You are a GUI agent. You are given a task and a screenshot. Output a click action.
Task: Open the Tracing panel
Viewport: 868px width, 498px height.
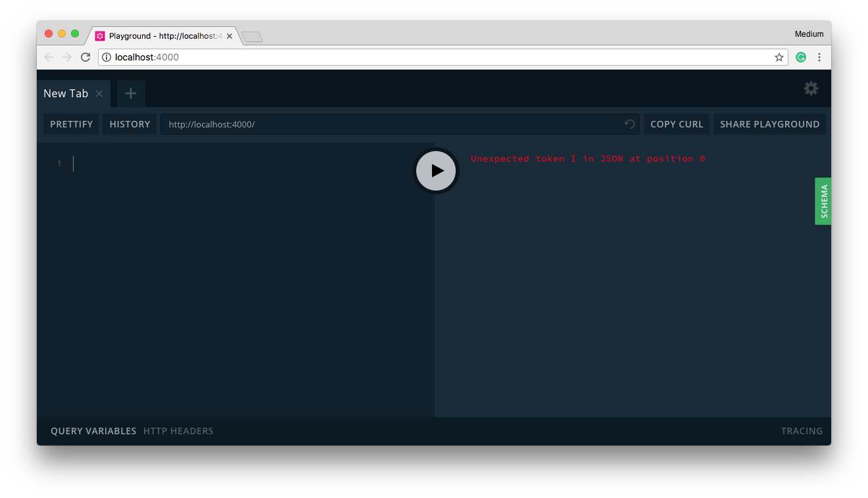point(802,431)
